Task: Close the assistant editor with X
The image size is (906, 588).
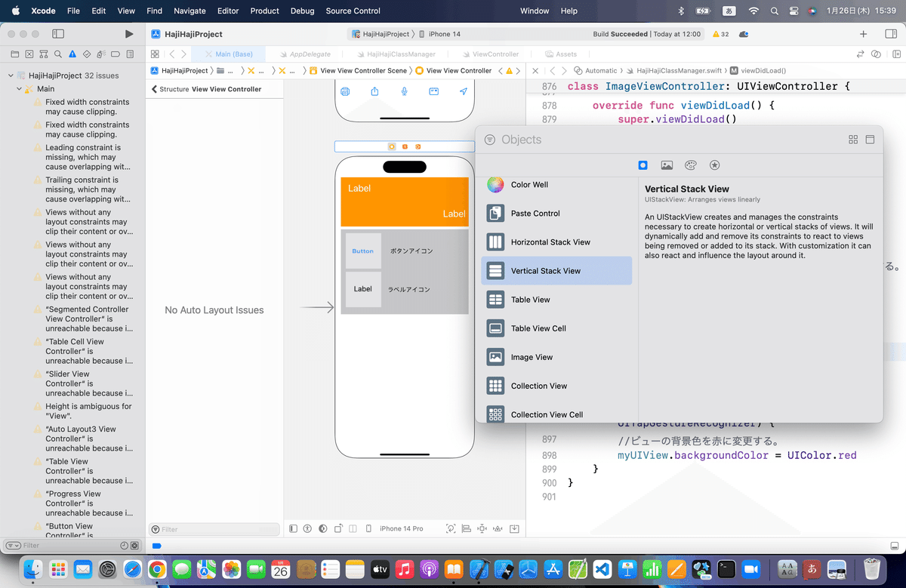Action: (x=535, y=70)
